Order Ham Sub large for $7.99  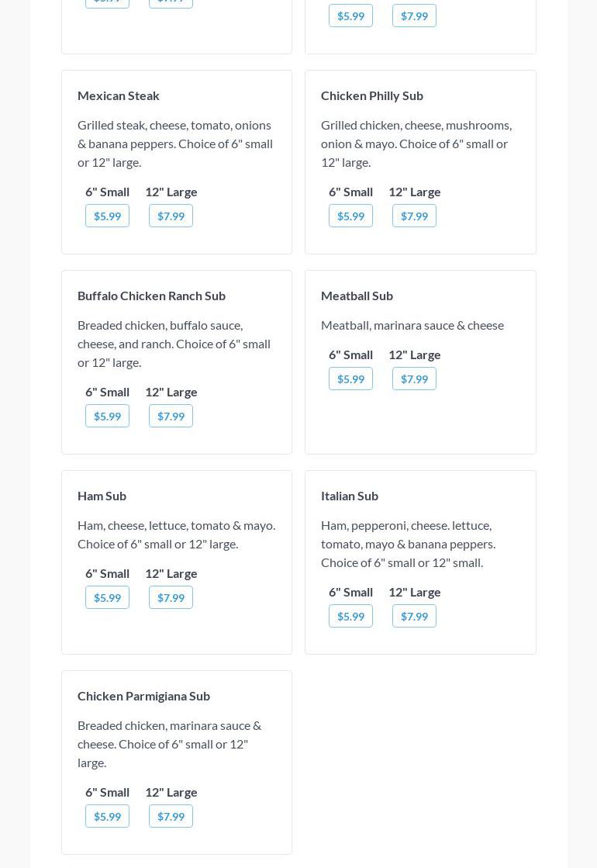click(x=171, y=597)
